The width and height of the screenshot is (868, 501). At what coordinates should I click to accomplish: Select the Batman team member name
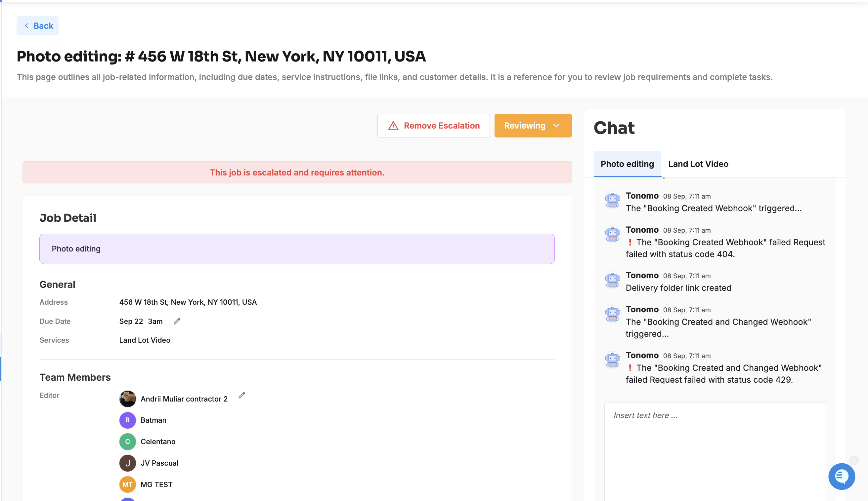point(153,420)
